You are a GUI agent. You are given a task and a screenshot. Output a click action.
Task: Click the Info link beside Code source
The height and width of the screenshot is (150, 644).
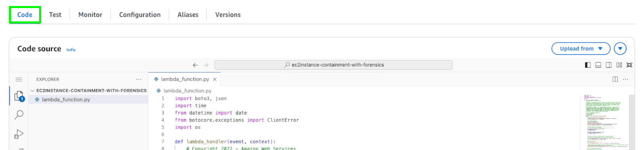pyautogui.click(x=71, y=50)
